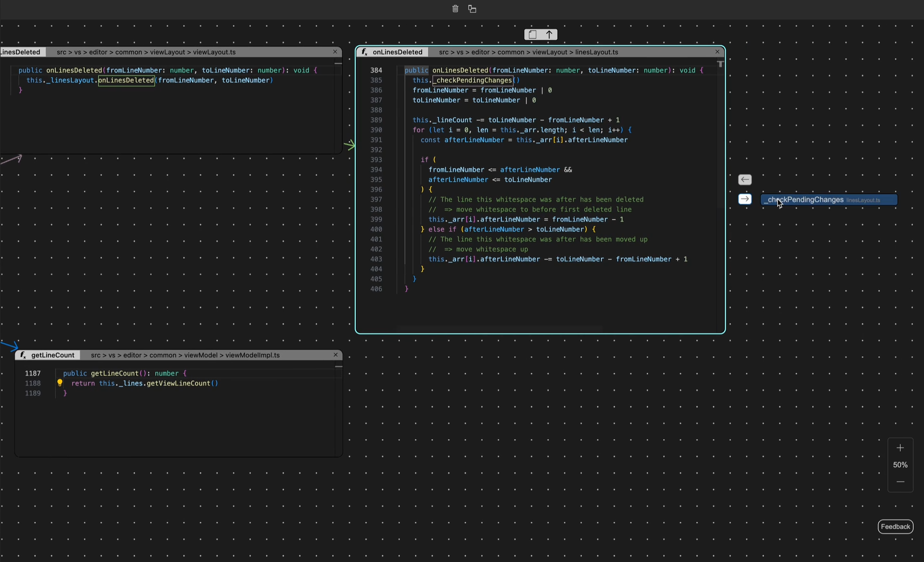The image size is (924, 562).
Task: Close the getLineCount code window
Action: (335, 355)
